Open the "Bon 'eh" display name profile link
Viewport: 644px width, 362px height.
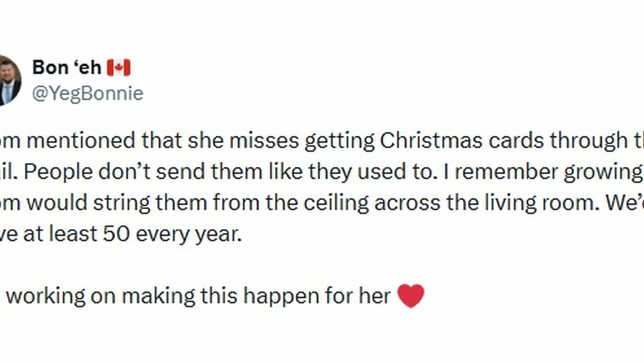click(x=67, y=68)
